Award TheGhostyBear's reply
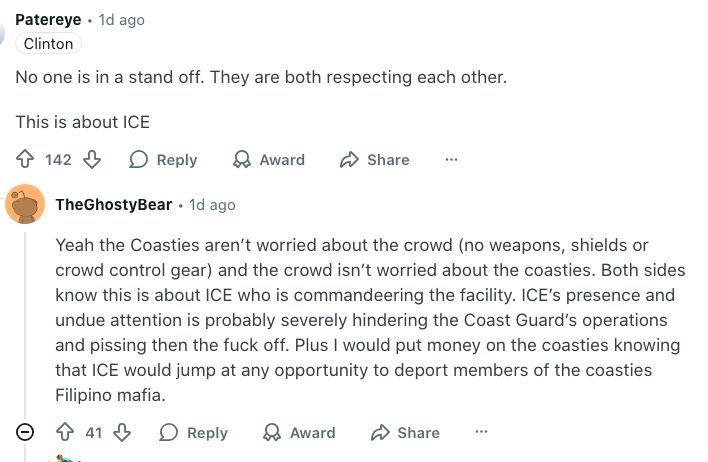This screenshot has width=708, height=462. [299, 433]
